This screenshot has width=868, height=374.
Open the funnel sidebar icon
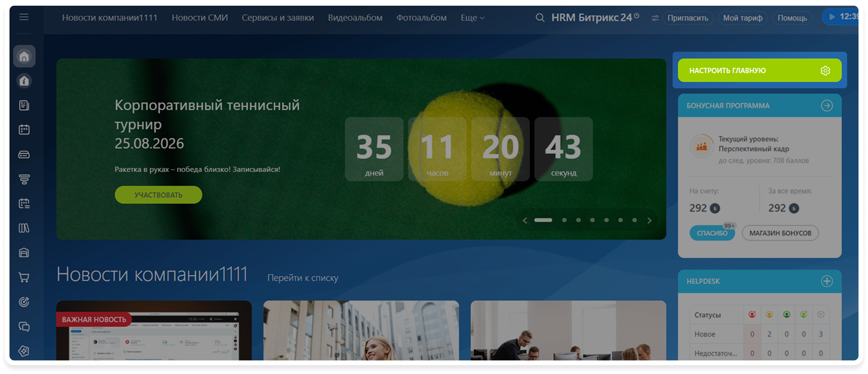pos(24,179)
